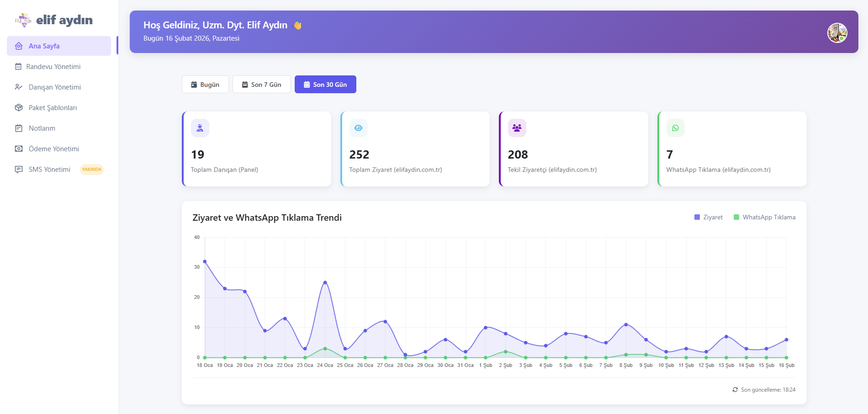Click the group icon on Tekil Ziyaretçi card

pyautogui.click(x=517, y=128)
